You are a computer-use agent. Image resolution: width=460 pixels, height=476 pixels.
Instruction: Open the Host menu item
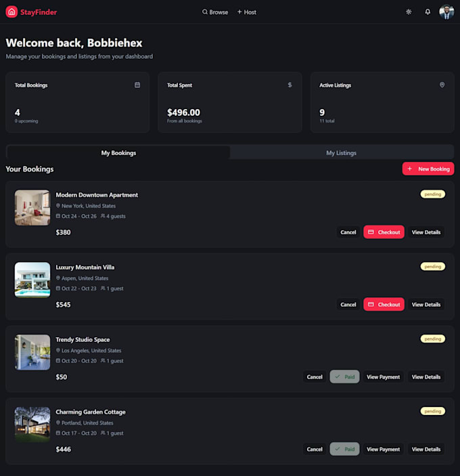point(247,12)
